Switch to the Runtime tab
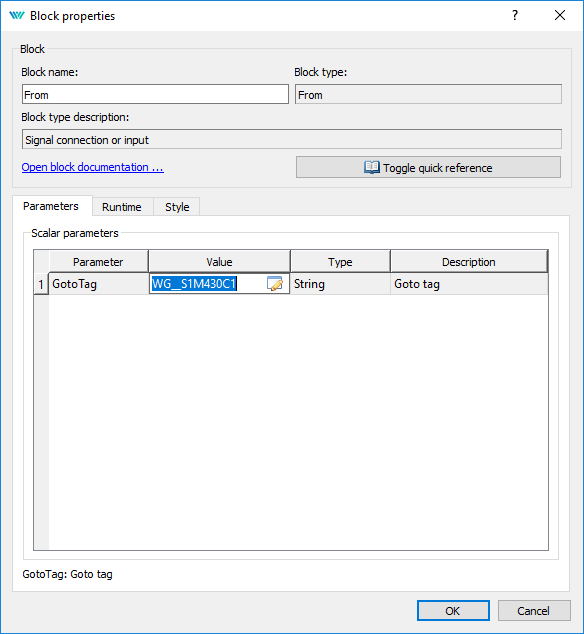584x634 pixels. [x=122, y=207]
